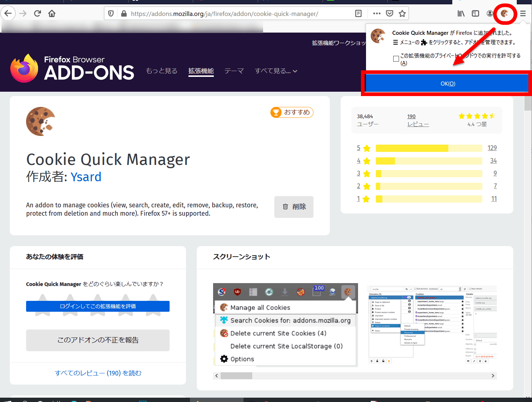The width and height of the screenshot is (532, 402).
Task: Click the 削除 remove button
Action: (x=294, y=207)
